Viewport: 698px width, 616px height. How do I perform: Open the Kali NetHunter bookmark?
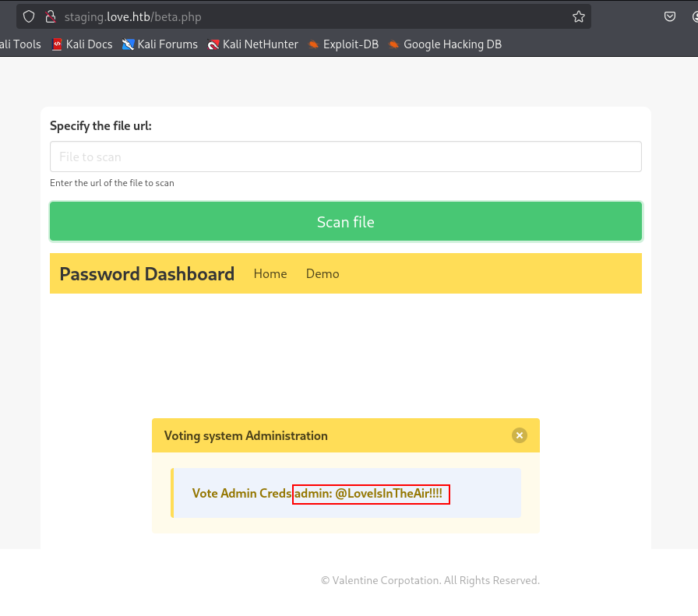click(253, 44)
